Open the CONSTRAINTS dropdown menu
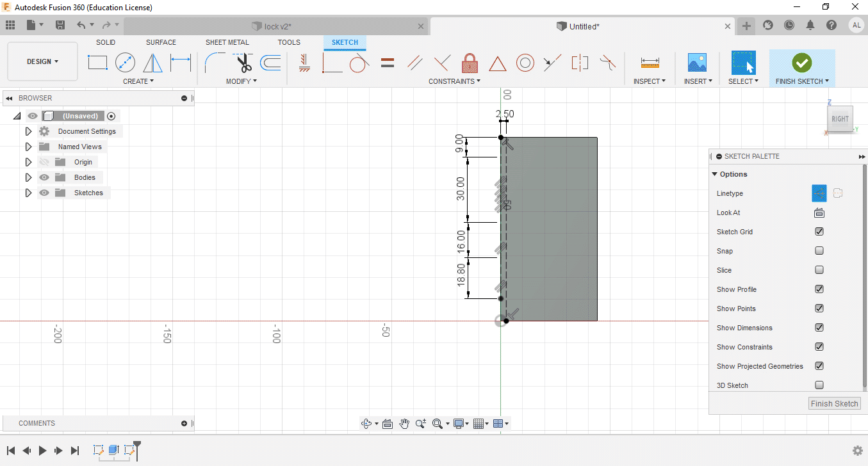Image resolution: width=868 pixels, height=466 pixels. [x=455, y=81]
